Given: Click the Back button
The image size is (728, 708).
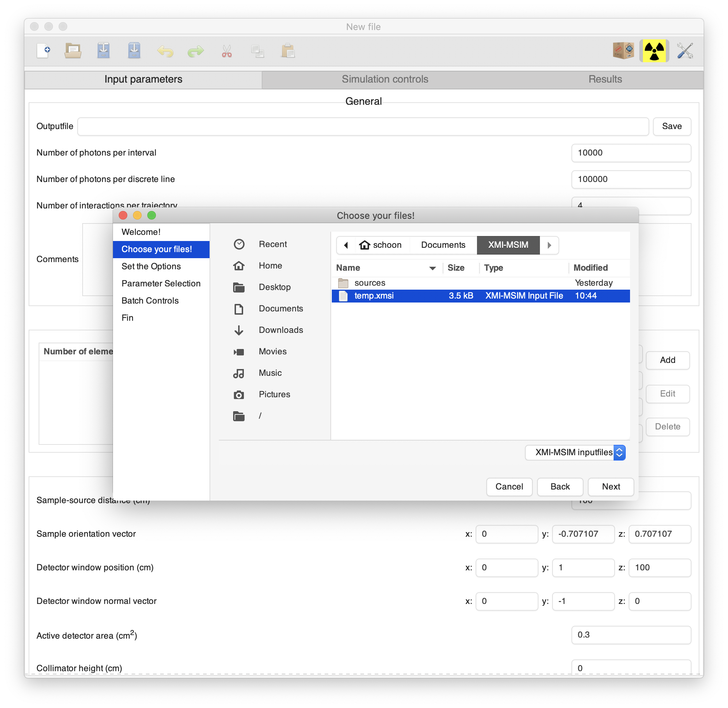Looking at the screenshot, I should coord(560,486).
